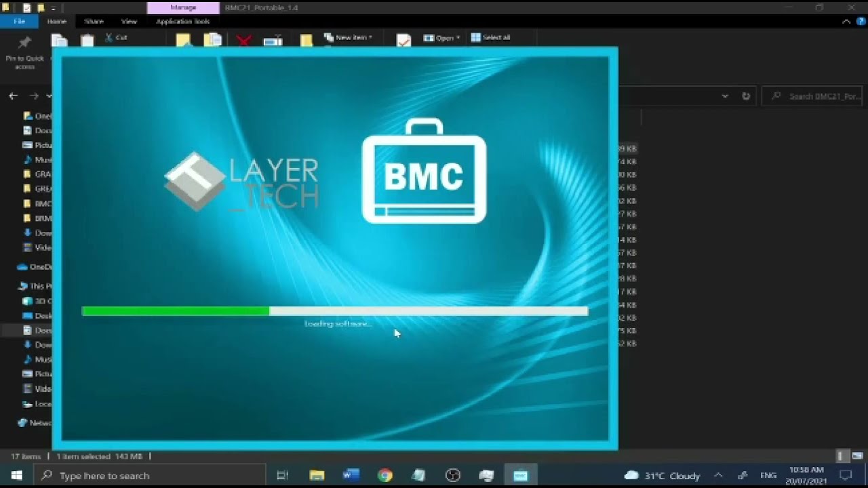Select Music in Quick access sidebar
868x488 pixels.
tap(37, 160)
